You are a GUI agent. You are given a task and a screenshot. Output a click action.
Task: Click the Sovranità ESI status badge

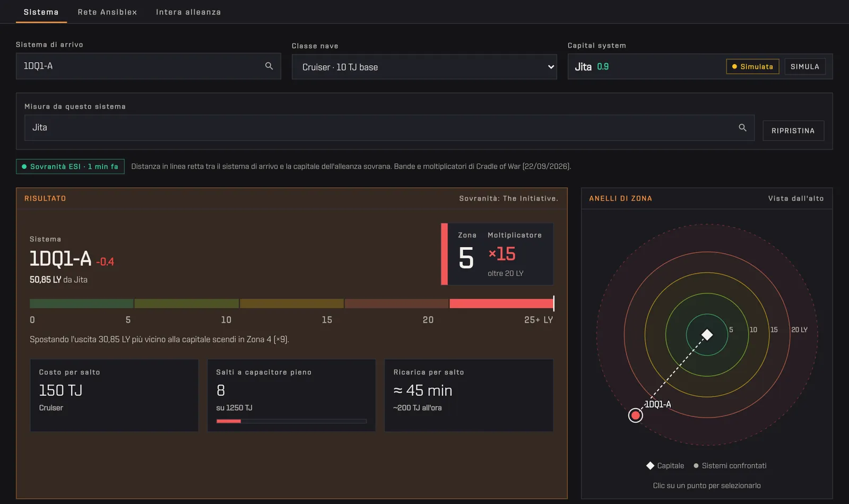pos(70,167)
